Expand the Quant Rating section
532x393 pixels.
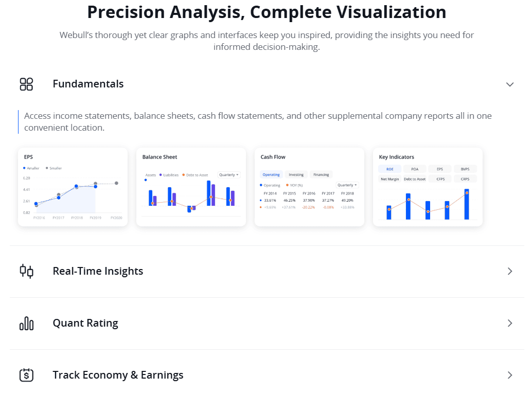[x=510, y=323]
